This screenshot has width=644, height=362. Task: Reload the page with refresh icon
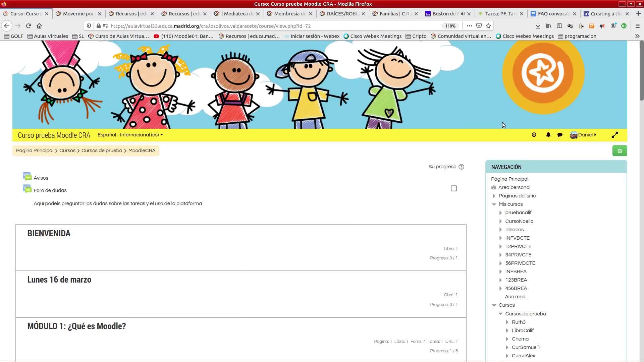tap(29, 26)
